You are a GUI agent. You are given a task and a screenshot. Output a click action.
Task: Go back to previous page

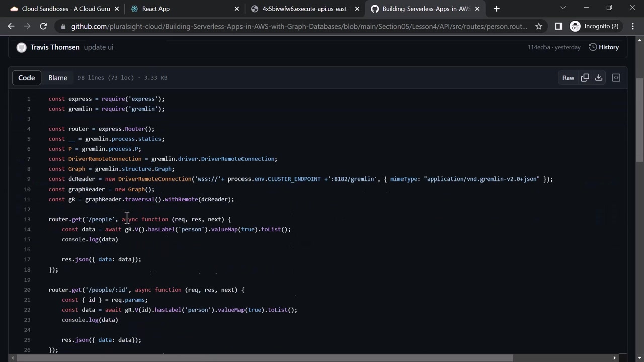coord(11,26)
